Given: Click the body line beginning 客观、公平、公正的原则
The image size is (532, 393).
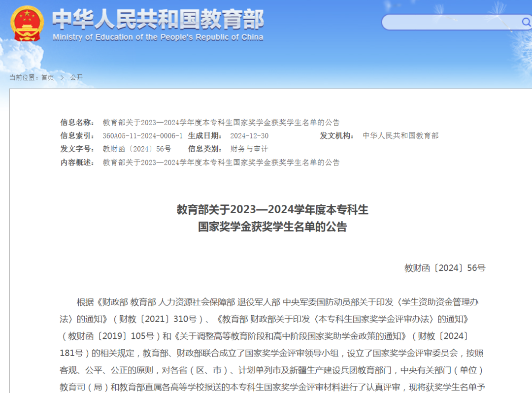Looking at the screenshot, I should click(271, 370).
